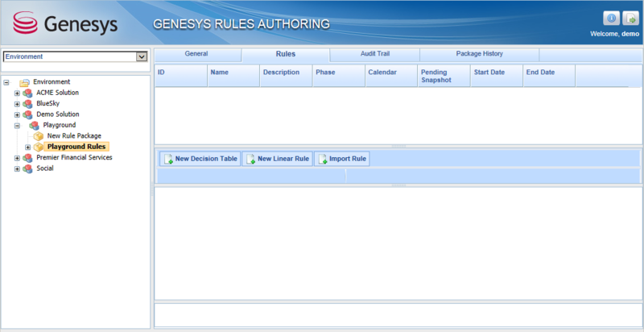
Task: Sort by the Name column header
Action: (233, 73)
